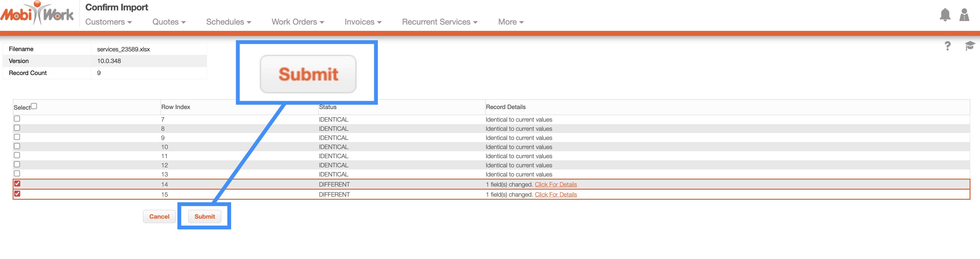Click the MobiWork logo
Viewport: 980px width, 259px height.
37,14
